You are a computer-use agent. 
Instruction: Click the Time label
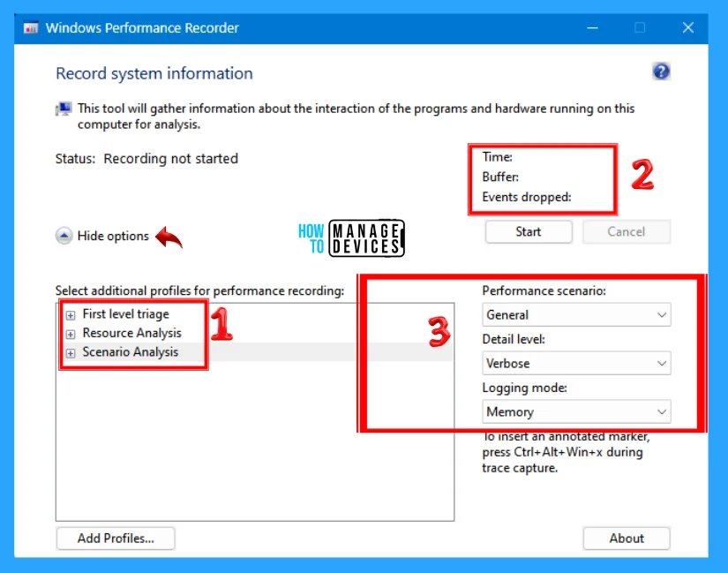[x=498, y=156]
